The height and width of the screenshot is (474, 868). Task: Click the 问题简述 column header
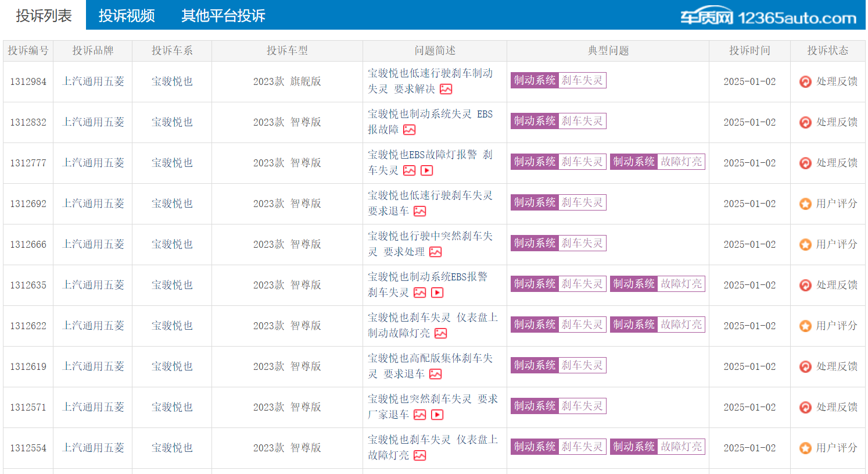tap(435, 51)
